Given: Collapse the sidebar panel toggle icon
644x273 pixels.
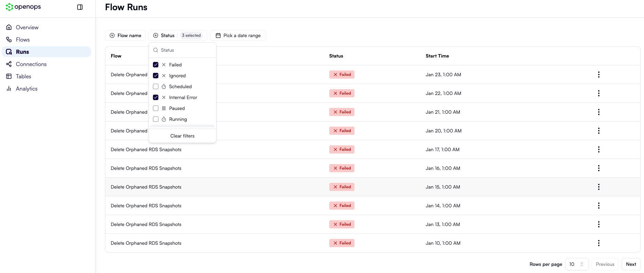Looking at the screenshot, I should [80, 7].
